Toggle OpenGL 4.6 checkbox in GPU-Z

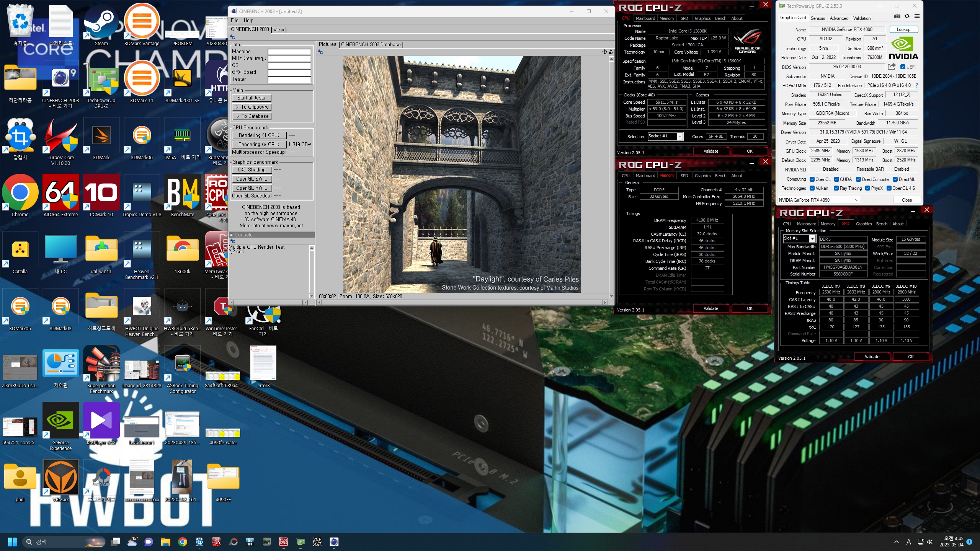tap(889, 188)
